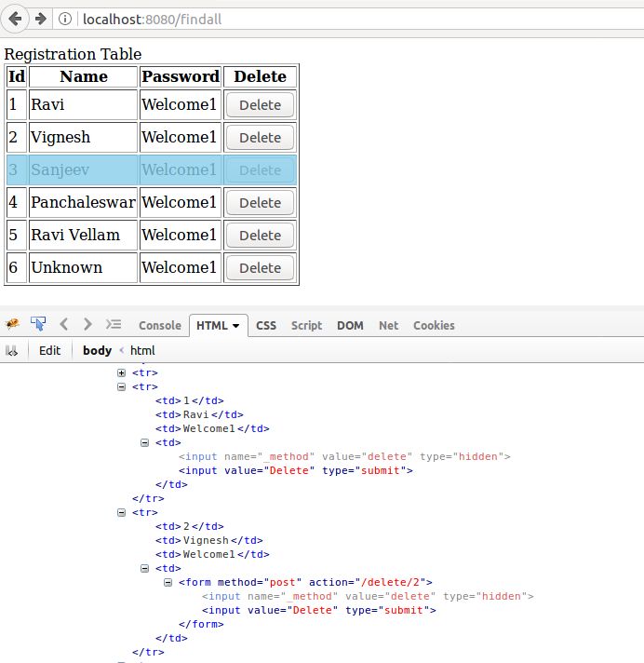This screenshot has width=644, height=663.
Task: Collapse the tr node containing Vignesh
Action: click(121, 512)
